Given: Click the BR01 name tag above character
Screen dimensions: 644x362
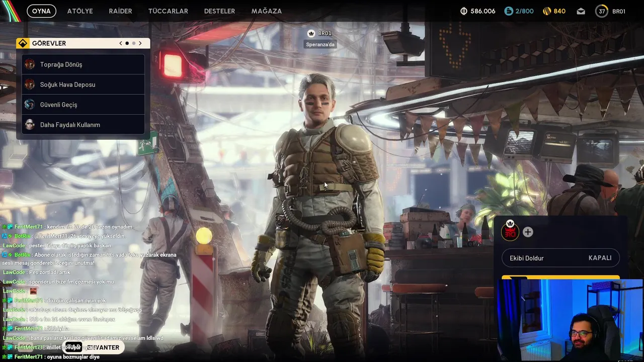Looking at the screenshot, I should (x=325, y=33).
